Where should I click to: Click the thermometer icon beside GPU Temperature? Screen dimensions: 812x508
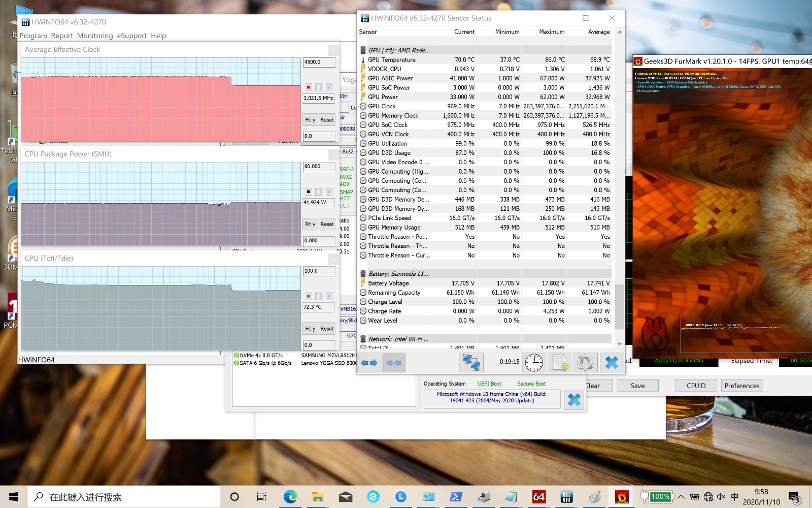(363, 60)
